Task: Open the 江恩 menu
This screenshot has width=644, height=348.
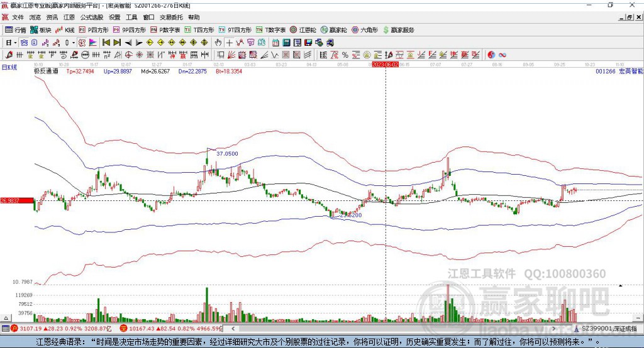Action: click(69, 17)
